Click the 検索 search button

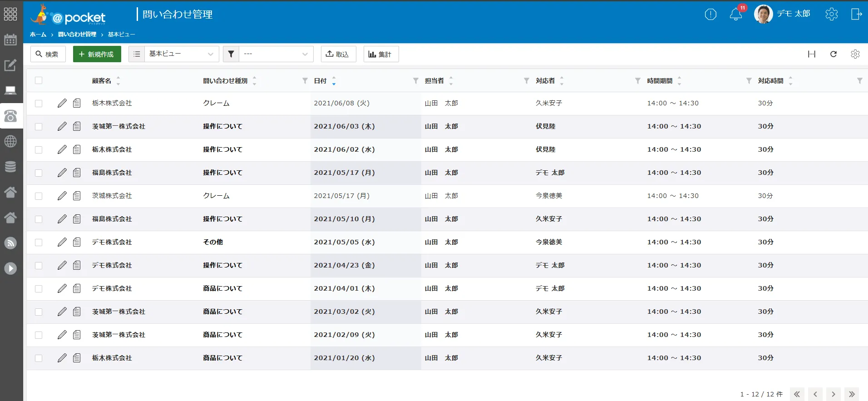tap(48, 54)
